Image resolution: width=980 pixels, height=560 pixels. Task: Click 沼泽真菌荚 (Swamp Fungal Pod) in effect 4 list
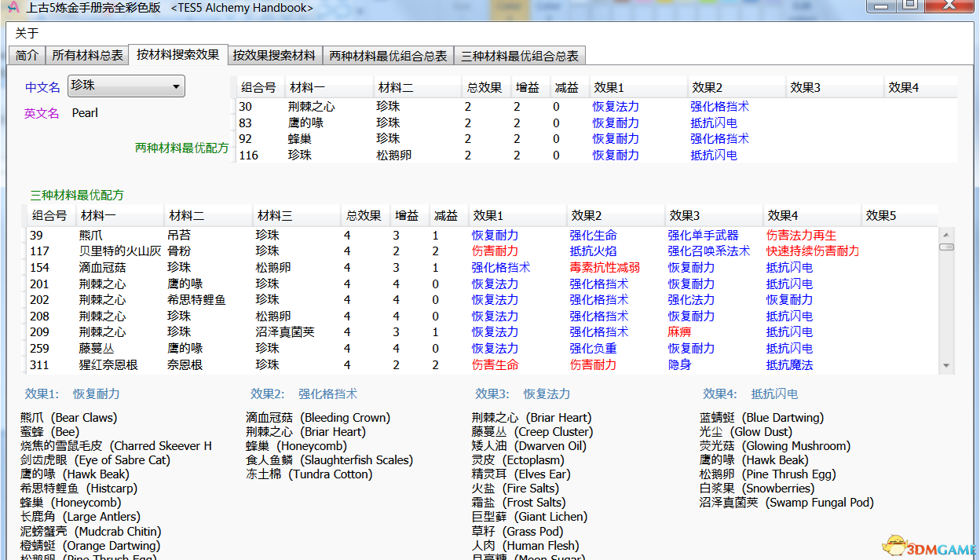787,503
